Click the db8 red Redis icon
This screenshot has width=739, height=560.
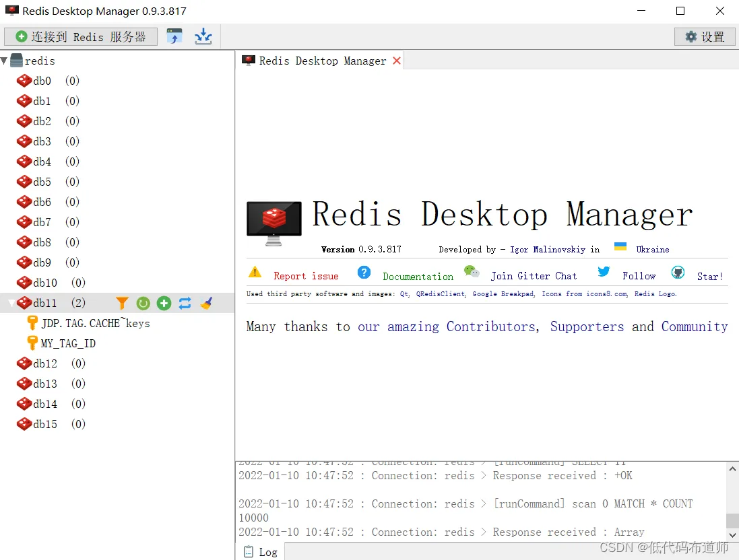(x=24, y=242)
